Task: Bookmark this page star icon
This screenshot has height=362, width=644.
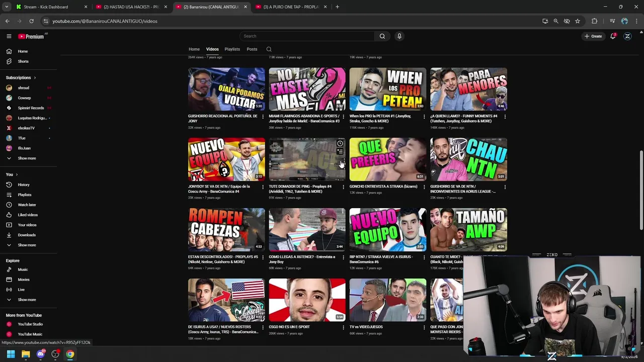Action: (x=578, y=21)
